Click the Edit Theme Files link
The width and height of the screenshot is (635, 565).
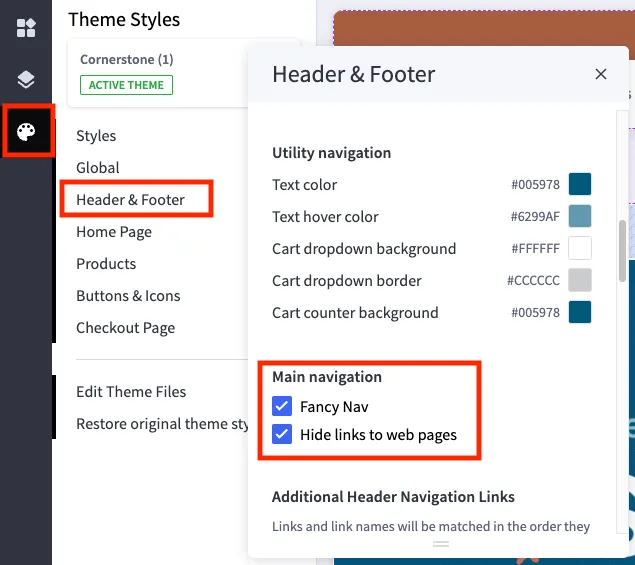131,392
